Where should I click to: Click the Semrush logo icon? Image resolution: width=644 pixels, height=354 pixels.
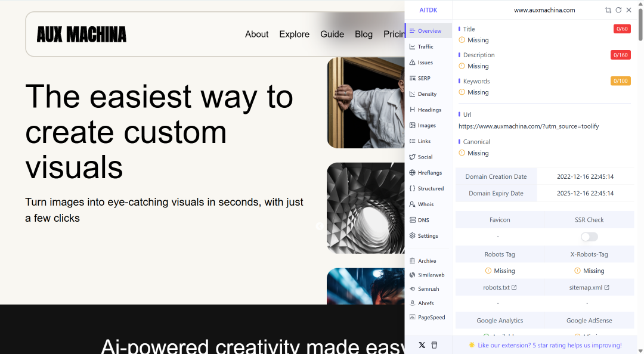(x=413, y=289)
